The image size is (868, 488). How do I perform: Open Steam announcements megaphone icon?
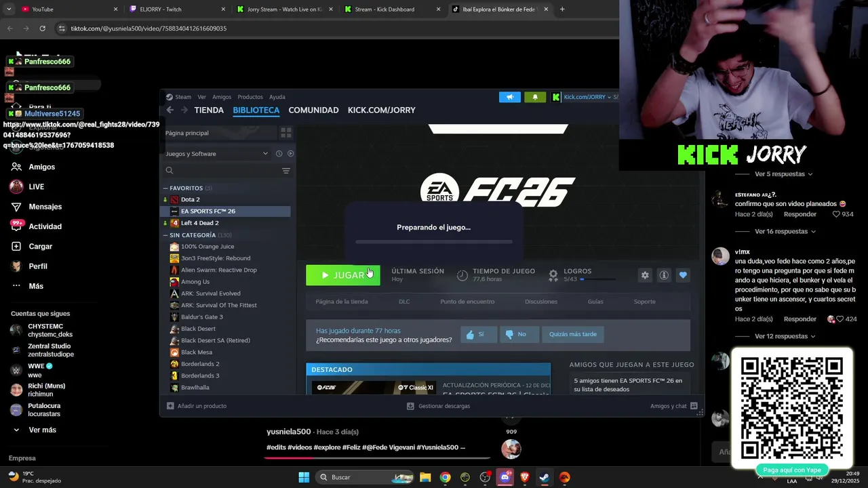510,97
